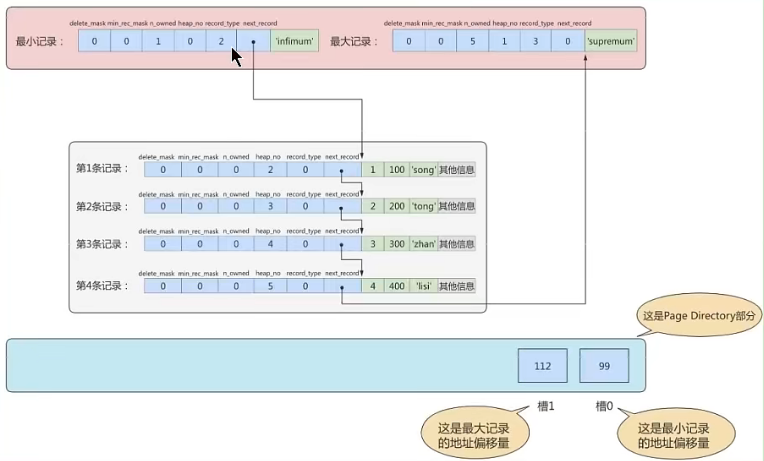Click the next_record pointer cell of 最小记录
This screenshot has height=461, width=764.
(x=253, y=41)
